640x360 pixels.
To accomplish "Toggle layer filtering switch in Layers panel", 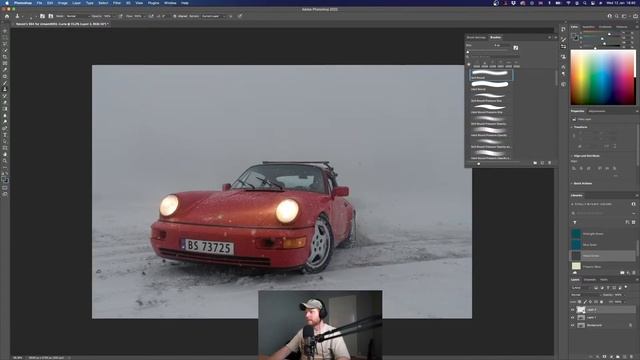I will coord(626,287).
